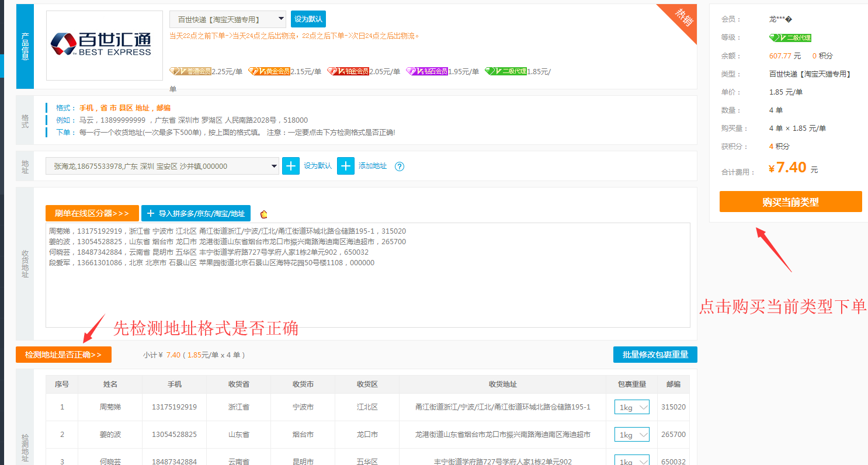Click the 包裹重量 column header
868x465 pixels.
632,384
